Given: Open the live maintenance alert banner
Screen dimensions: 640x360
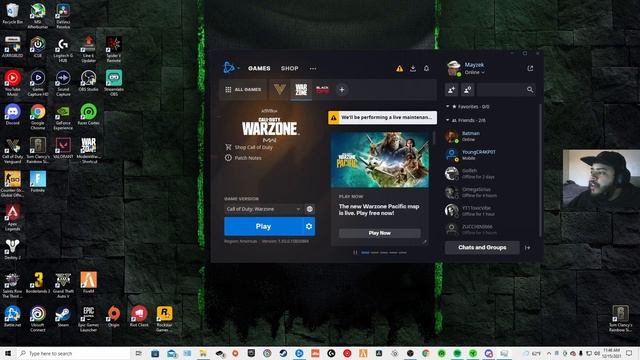Looking at the screenshot, I should (382, 117).
